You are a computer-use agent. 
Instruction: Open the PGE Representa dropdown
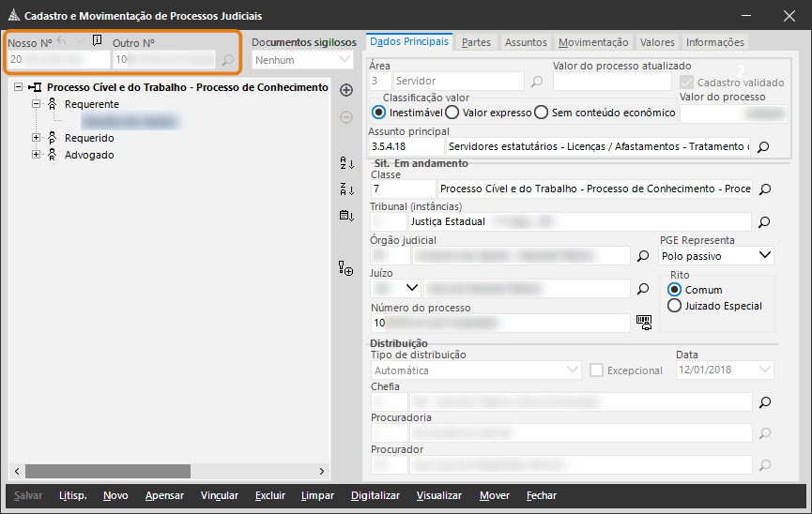pyautogui.click(x=764, y=255)
